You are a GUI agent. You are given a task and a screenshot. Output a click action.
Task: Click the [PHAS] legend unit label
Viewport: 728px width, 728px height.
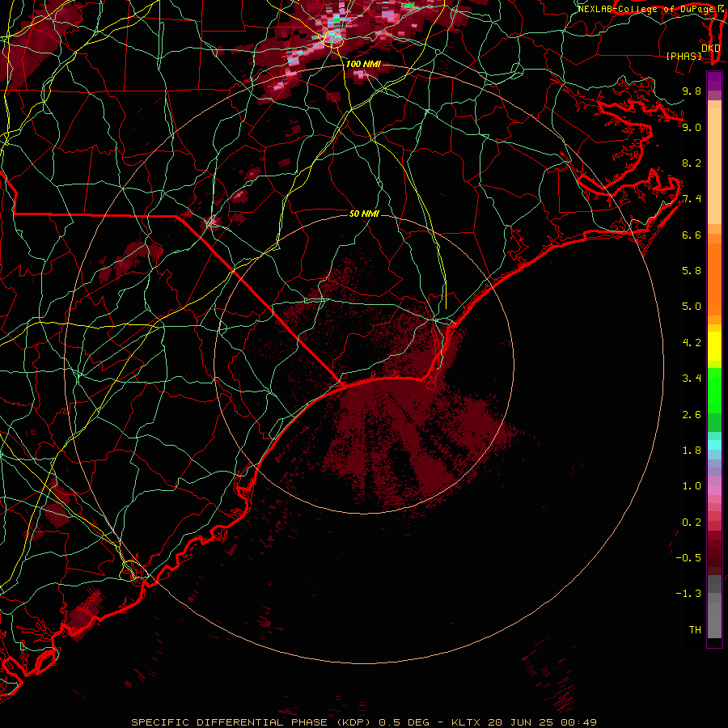tap(684, 56)
